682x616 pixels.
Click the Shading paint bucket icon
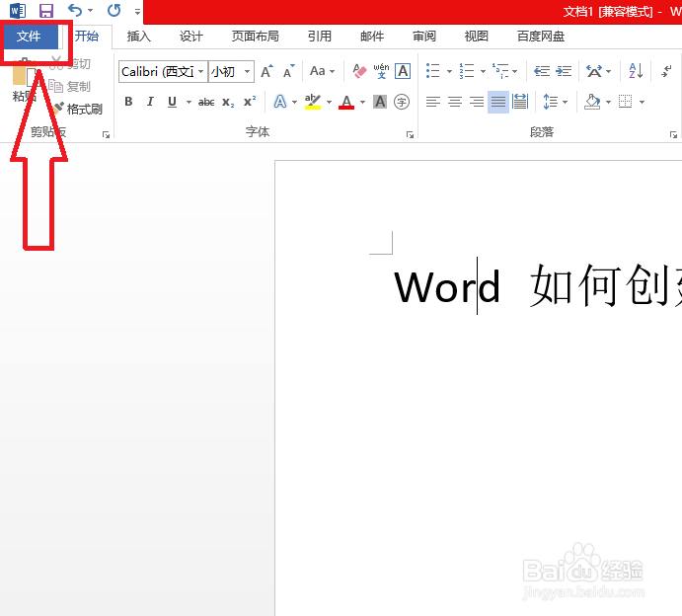[x=592, y=103]
